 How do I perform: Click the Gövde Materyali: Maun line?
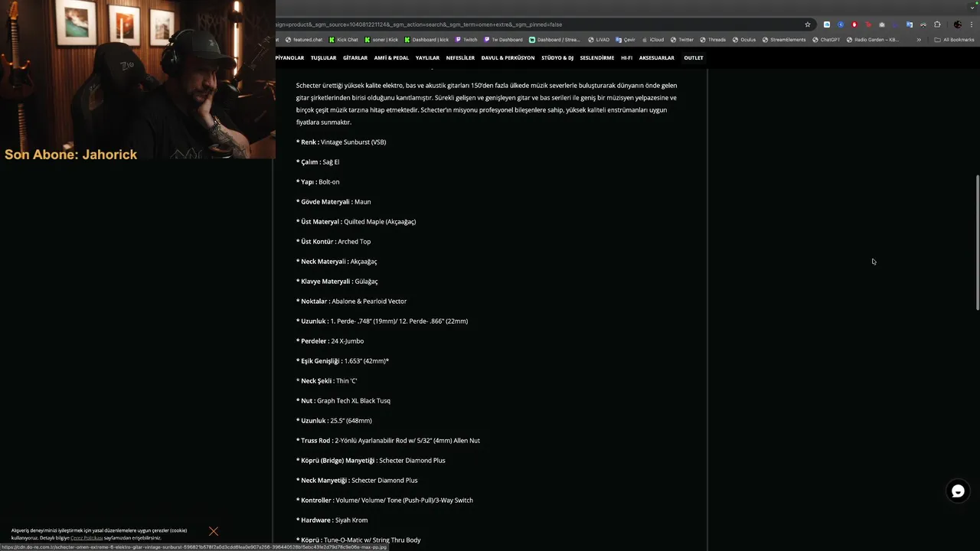point(333,202)
